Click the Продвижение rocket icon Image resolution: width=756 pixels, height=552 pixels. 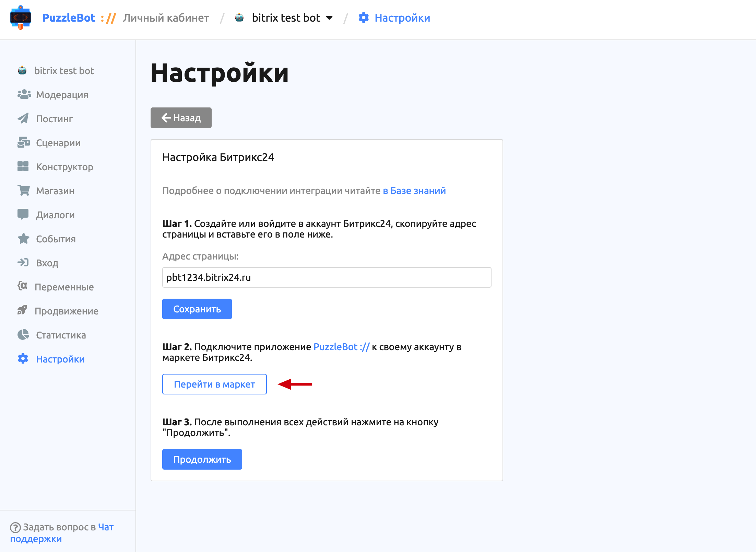tap(22, 310)
